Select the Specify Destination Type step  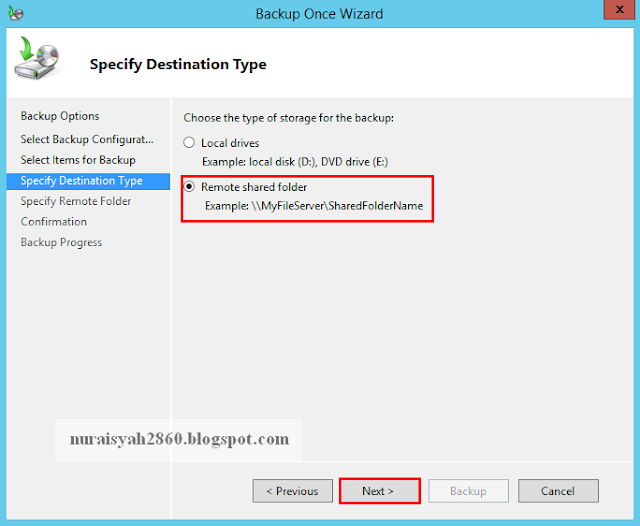click(81, 181)
